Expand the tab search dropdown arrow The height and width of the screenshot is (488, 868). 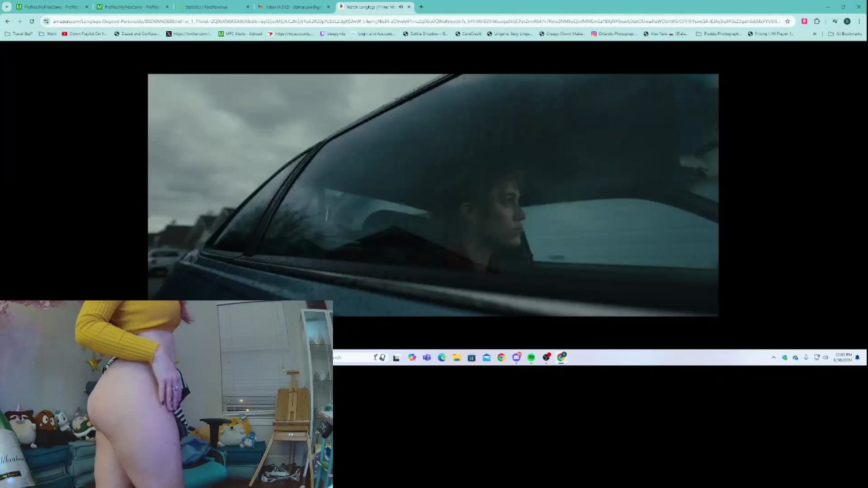pyautogui.click(x=7, y=7)
